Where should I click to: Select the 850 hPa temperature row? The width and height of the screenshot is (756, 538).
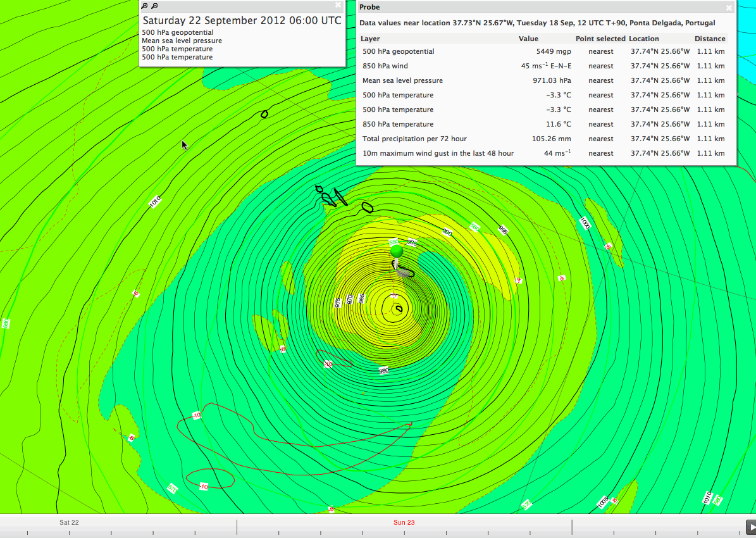(398, 124)
